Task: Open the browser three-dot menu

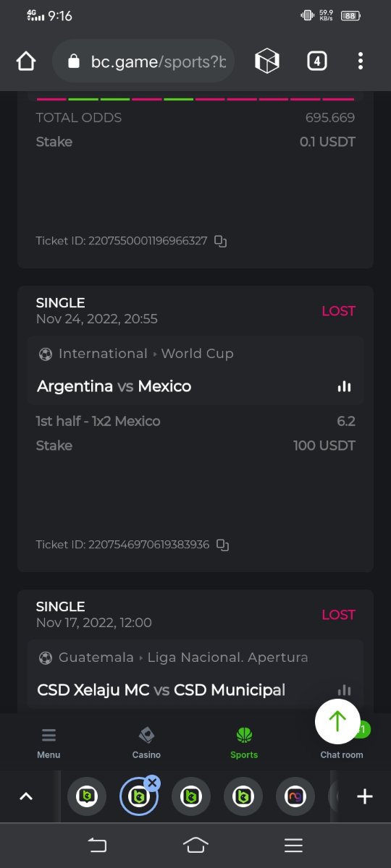Action: 360,61
